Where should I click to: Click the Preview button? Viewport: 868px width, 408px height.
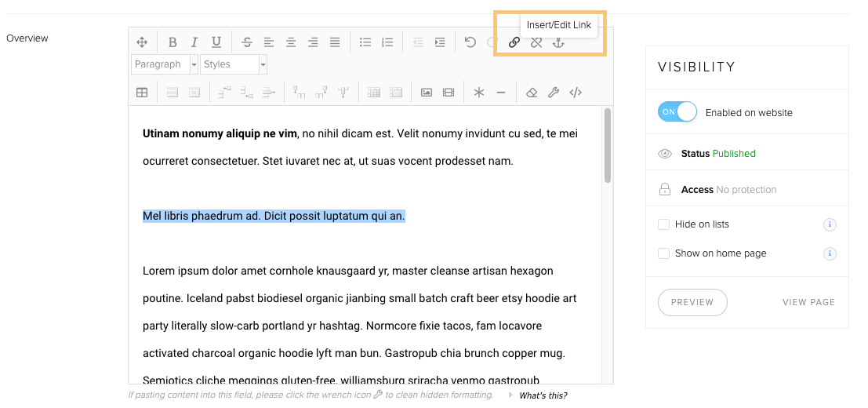(692, 302)
